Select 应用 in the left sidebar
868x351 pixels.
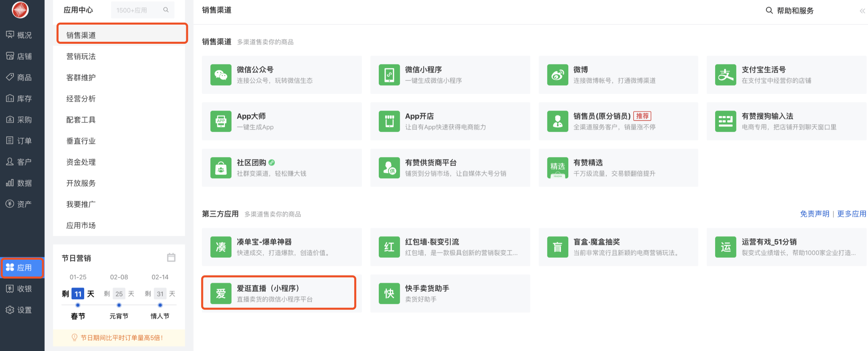click(x=22, y=267)
